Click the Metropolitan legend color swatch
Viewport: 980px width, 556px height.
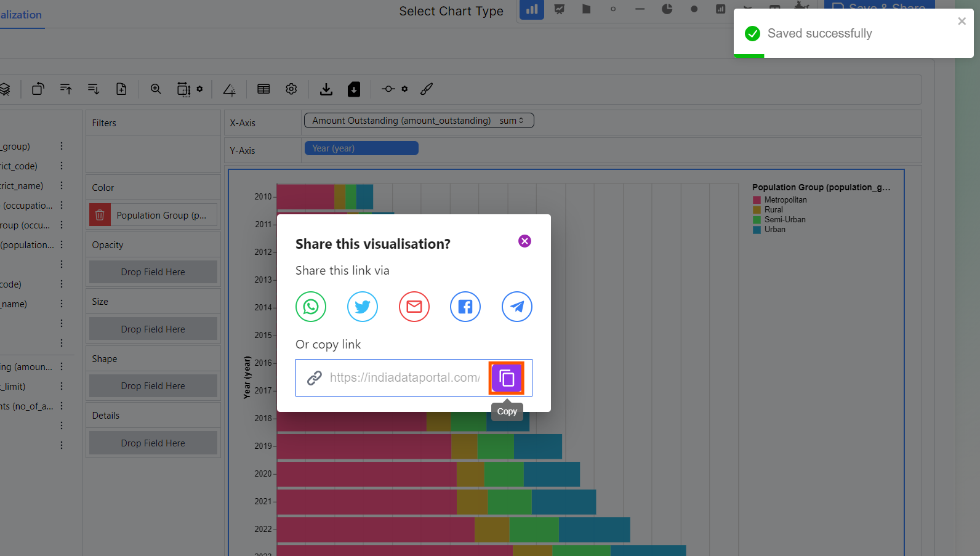pyautogui.click(x=757, y=200)
